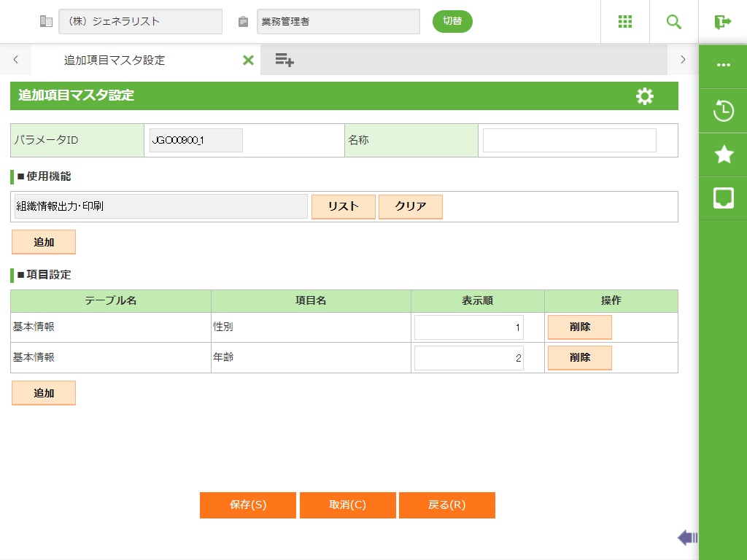The height and width of the screenshot is (560, 747).
Task: Click the リスト button
Action: [x=343, y=206]
